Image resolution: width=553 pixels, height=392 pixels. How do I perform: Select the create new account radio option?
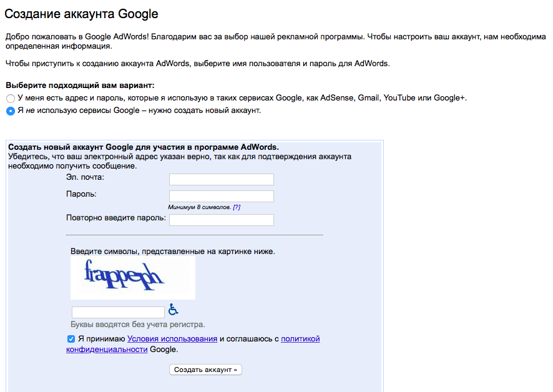point(11,111)
